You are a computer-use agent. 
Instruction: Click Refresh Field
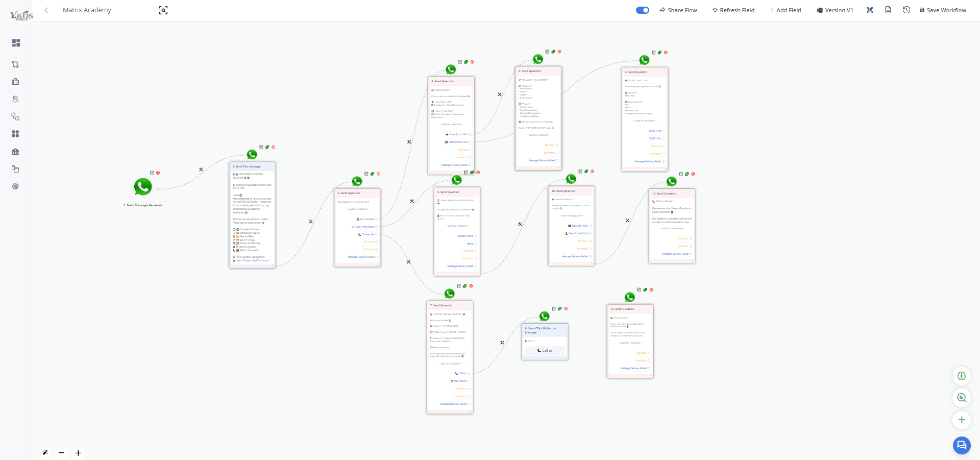click(x=733, y=10)
